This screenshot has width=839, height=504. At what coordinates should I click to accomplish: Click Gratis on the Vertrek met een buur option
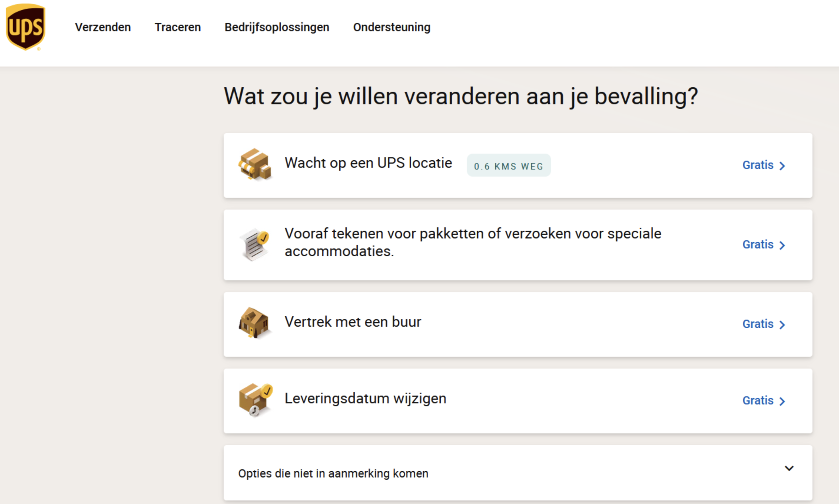pos(758,325)
